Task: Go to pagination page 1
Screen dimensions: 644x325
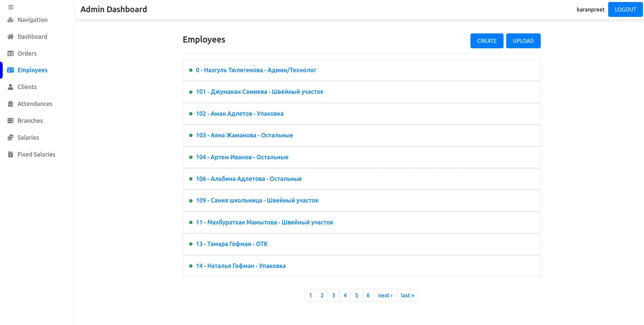Action: click(x=310, y=295)
